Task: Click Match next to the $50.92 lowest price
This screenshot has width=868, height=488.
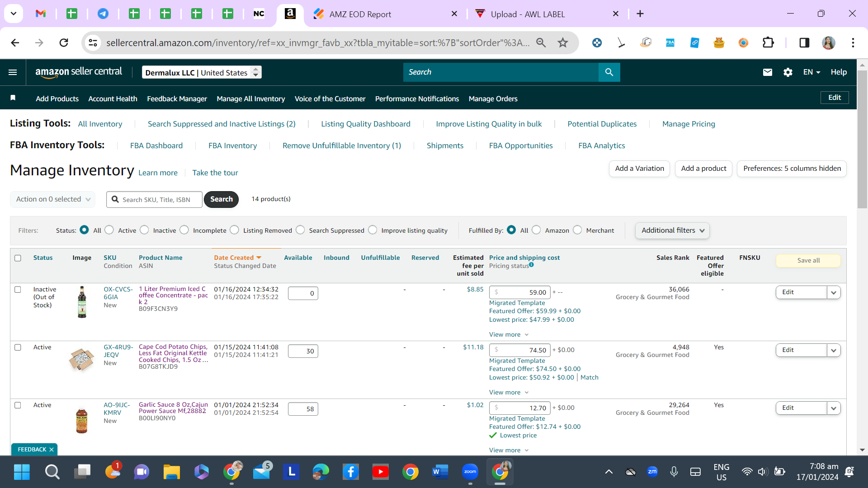Action: coord(590,377)
